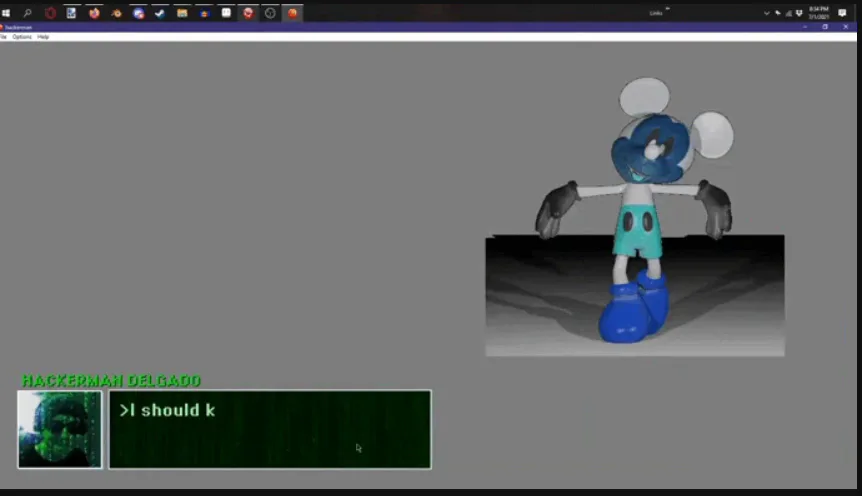Click the green dialogue text box
862x496 pixels.
click(270, 429)
